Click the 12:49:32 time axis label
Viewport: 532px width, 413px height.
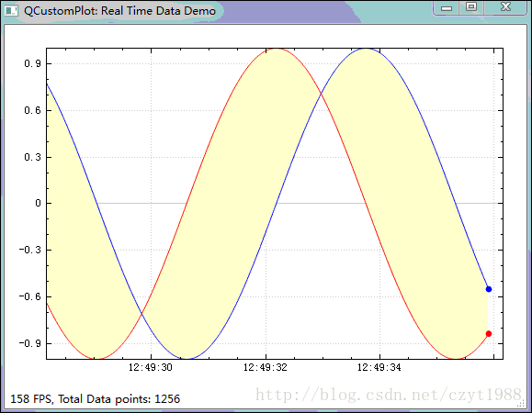point(265,367)
